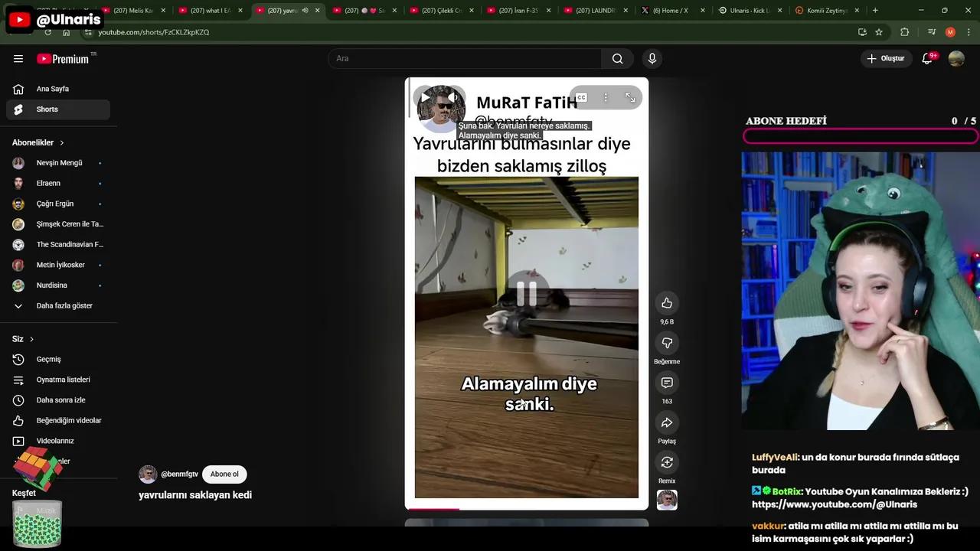980x551 pixels.
Task: Click the YouTube search field
Action: click(x=465, y=59)
